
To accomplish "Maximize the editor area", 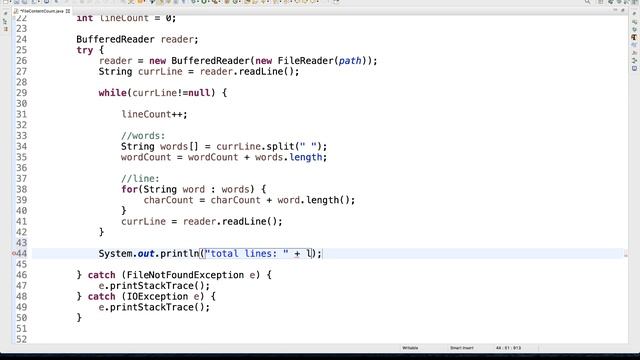I will [623, 10].
